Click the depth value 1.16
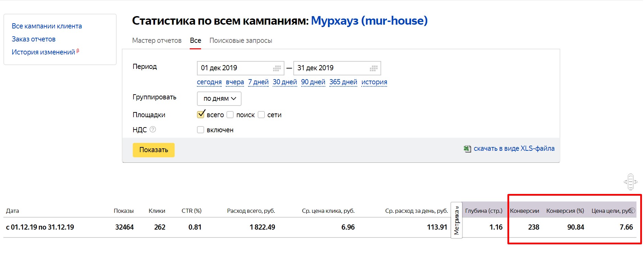The image size is (644, 257). point(496,227)
